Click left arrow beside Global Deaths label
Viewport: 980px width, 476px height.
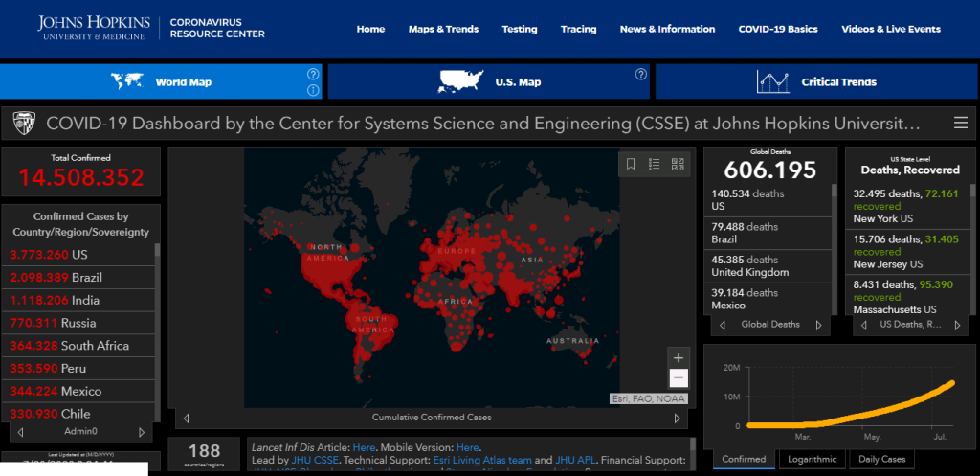(723, 325)
